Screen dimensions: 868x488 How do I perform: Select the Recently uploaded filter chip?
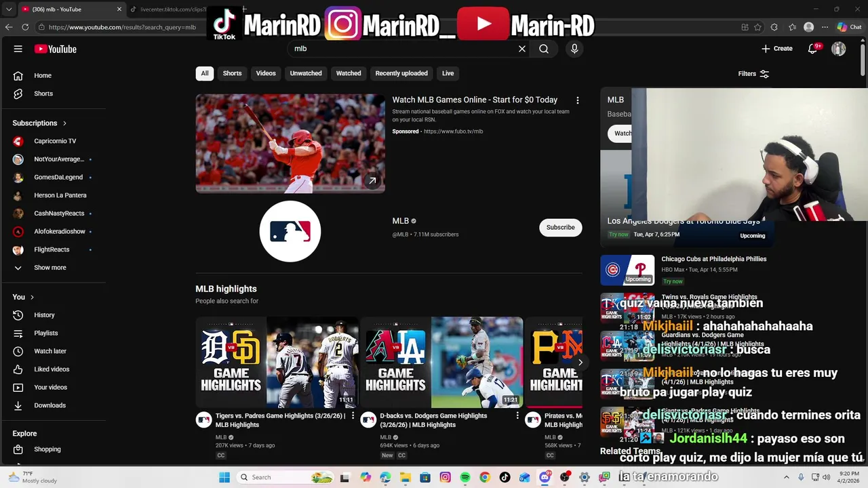tap(401, 73)
